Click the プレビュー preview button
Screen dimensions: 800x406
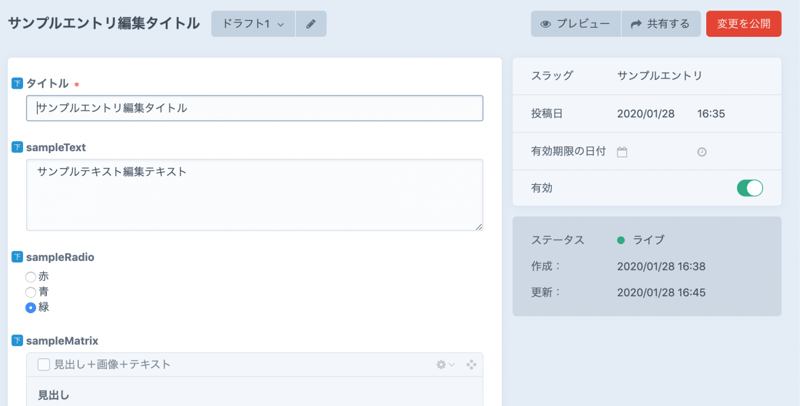[575, 24]
